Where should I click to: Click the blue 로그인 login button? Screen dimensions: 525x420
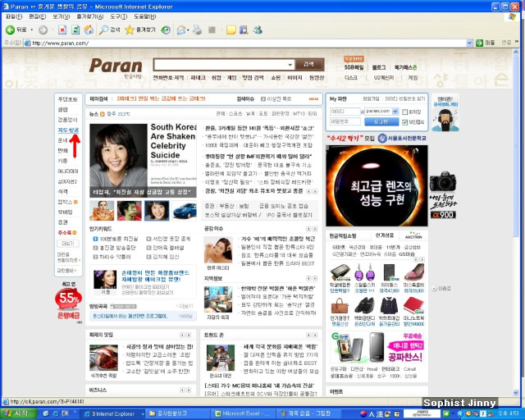tap(381, 122)
